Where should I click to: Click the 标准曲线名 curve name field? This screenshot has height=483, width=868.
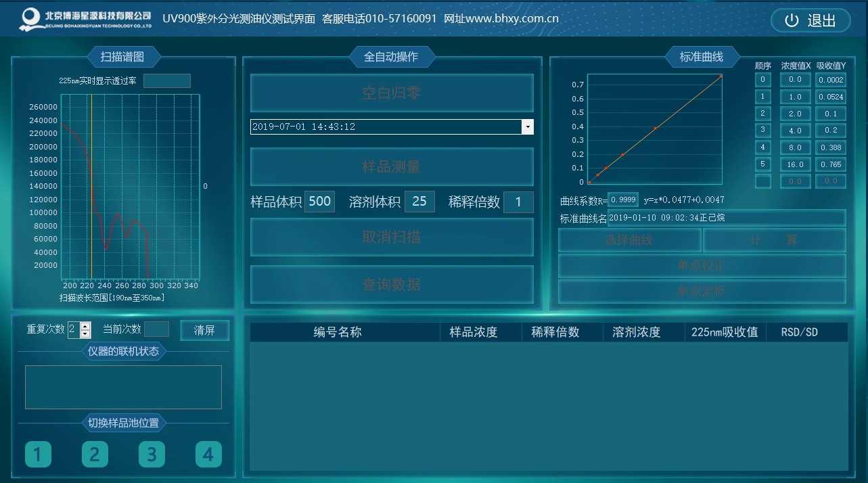pyautogui.click(x=726, y=218)
